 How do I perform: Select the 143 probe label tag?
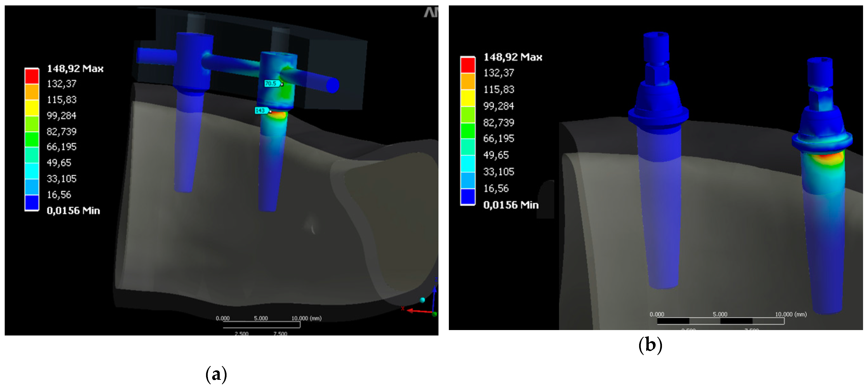(x=261, y=110)
